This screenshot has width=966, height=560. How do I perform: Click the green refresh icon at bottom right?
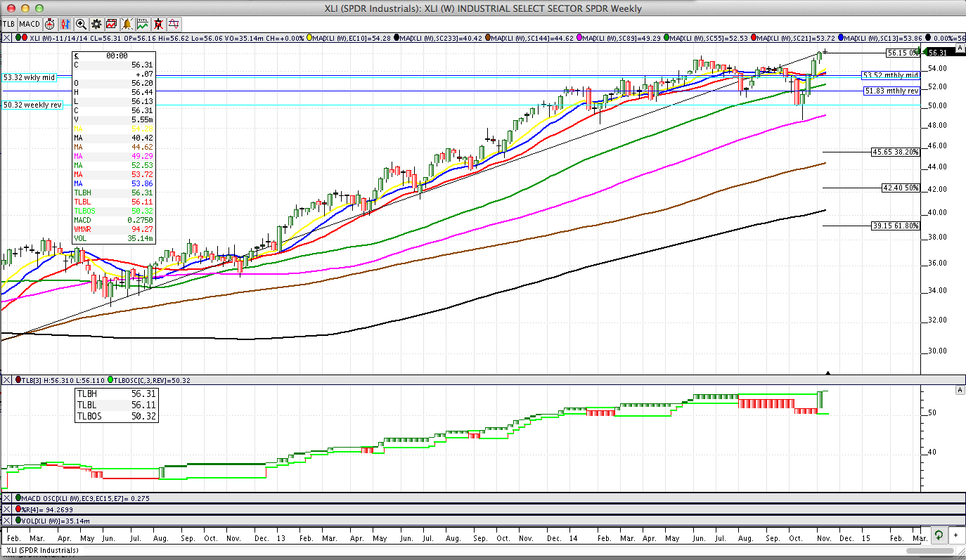pyautogui.click(x=938, y=535)
